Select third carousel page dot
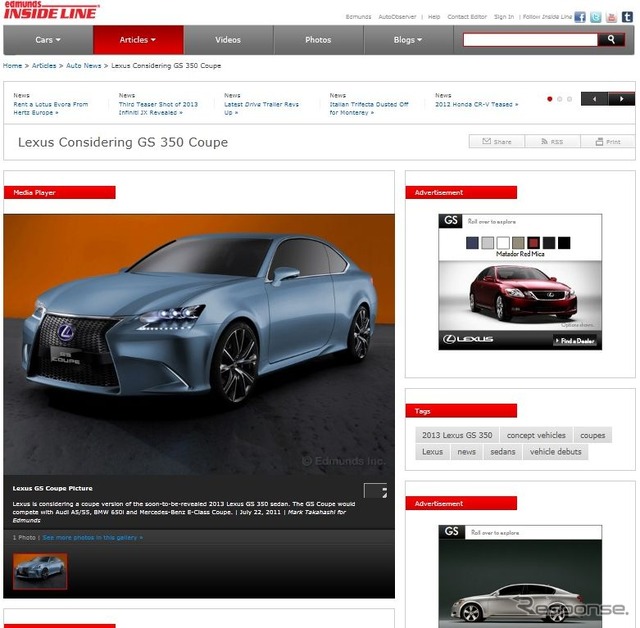Screen dimensions: 640x628 tap(569, 99)
